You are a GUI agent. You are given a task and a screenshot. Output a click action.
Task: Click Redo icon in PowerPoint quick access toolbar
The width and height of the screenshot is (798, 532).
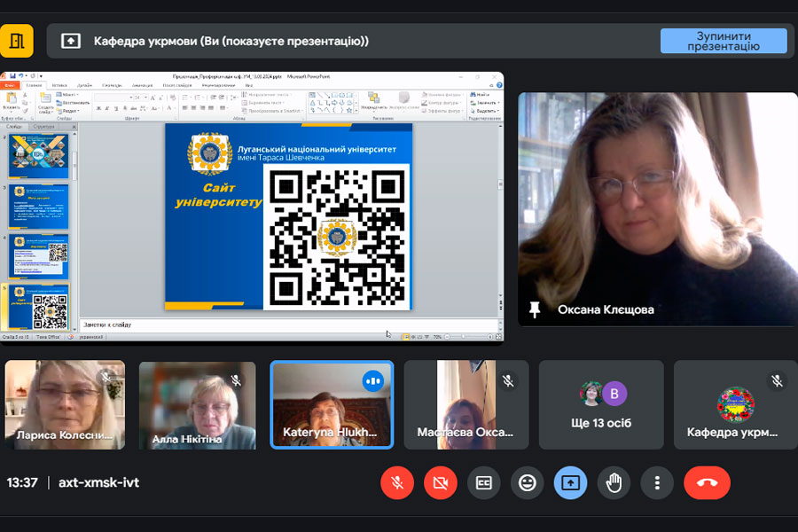point(32,76)
